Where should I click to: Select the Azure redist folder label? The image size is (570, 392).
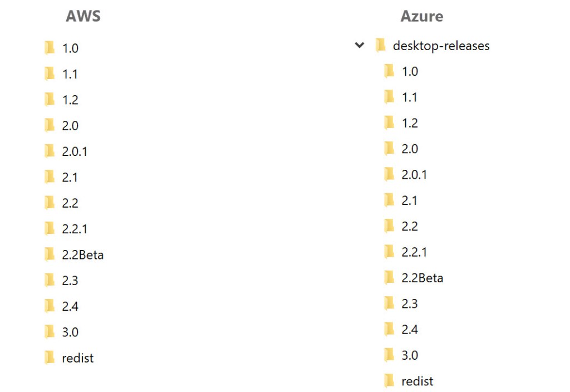417,381
